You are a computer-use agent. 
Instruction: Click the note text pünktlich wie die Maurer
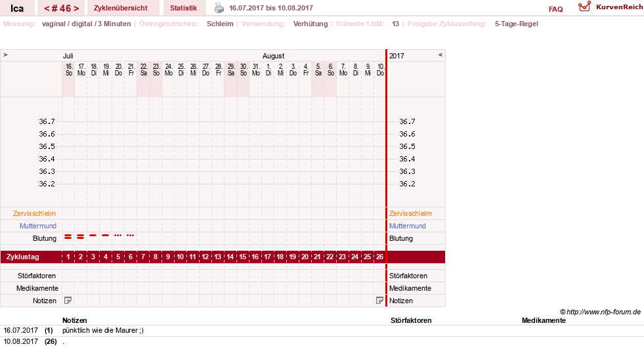[x=103, y=330]
